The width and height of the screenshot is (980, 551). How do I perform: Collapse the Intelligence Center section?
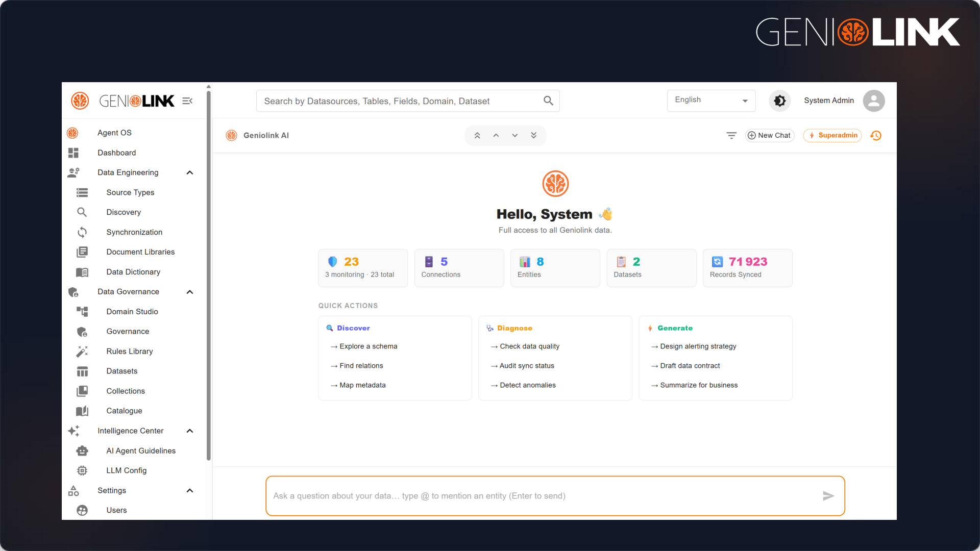190,431
